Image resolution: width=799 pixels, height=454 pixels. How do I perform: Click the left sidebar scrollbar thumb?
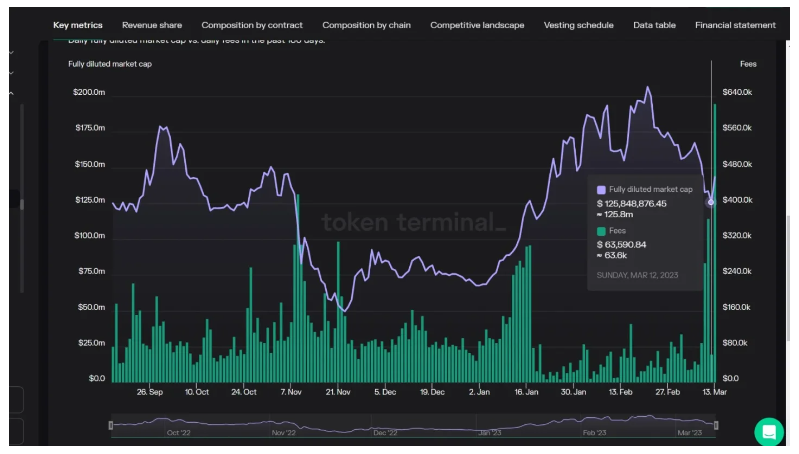21,204
